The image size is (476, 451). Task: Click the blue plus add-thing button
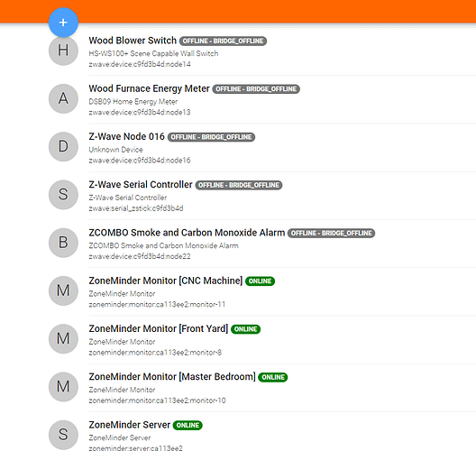pyautogui.click(x=63, y=23)
